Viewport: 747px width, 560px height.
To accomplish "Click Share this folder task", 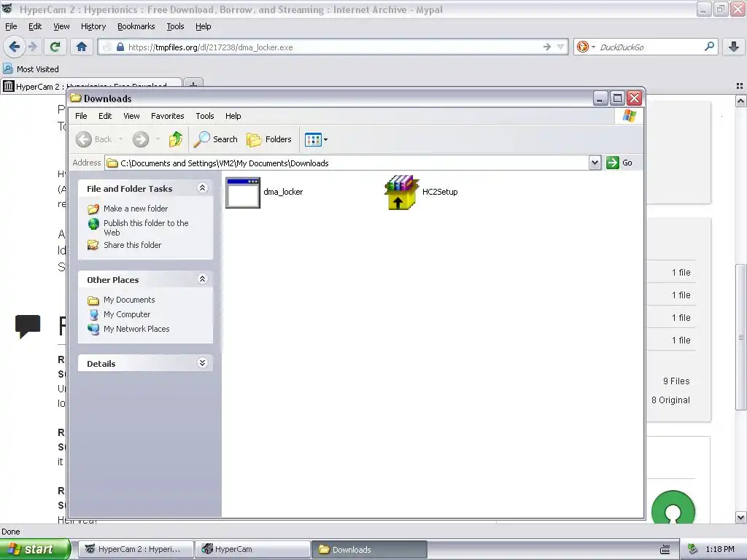I will click(133, 245).
